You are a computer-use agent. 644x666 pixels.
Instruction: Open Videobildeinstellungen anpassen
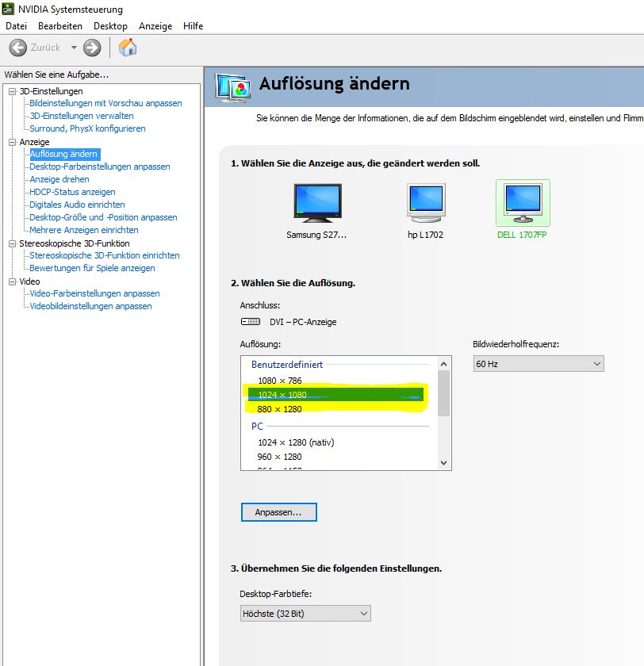[90, 306]
